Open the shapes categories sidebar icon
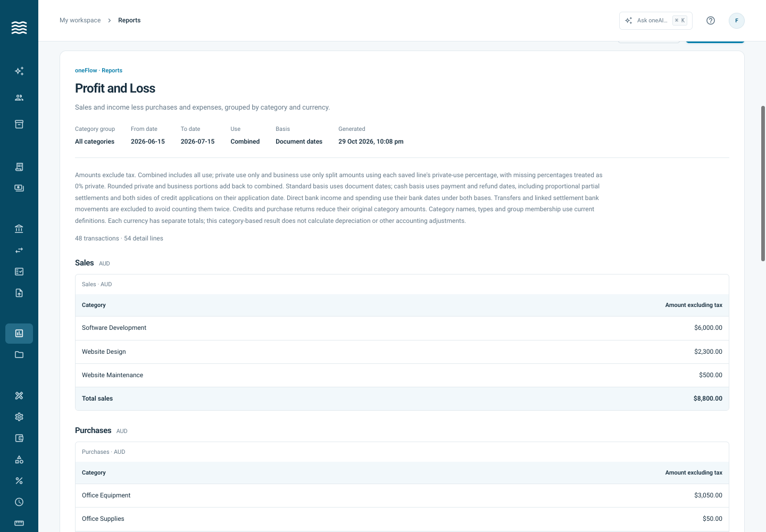 (x=19, y=460)
